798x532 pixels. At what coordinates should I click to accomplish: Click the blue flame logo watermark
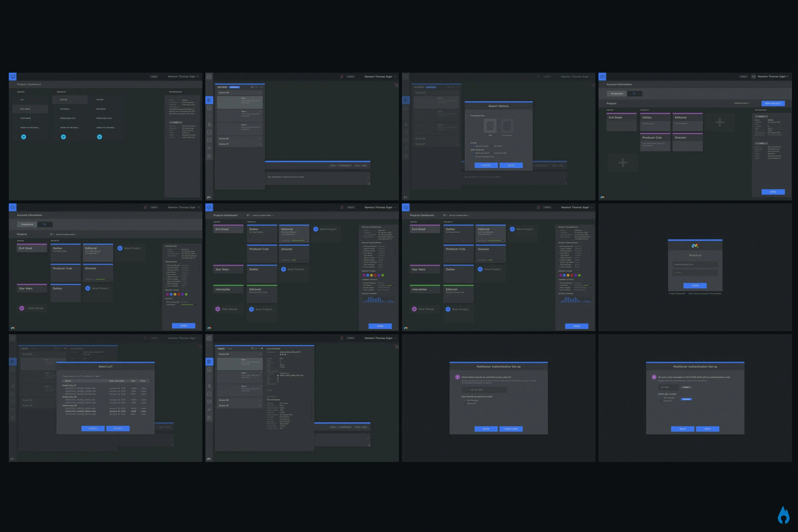[783, 515]
